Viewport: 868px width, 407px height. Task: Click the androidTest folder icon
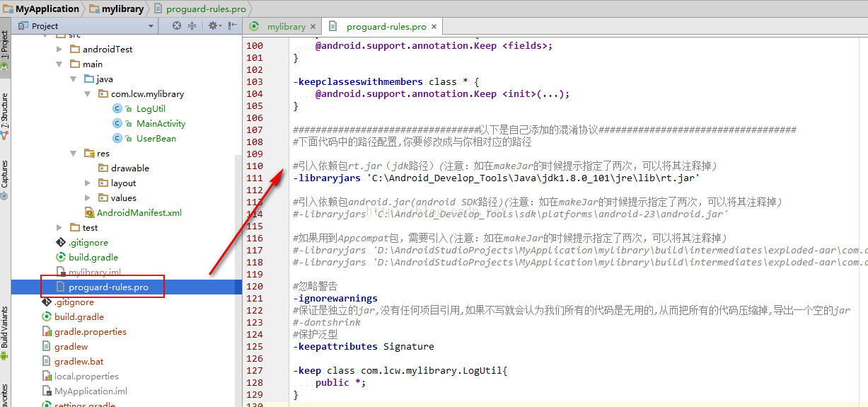[75, 50]
